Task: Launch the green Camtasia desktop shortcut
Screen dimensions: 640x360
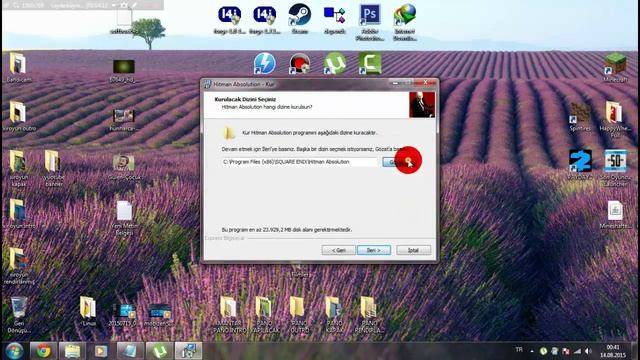Action: coord(370,63)
